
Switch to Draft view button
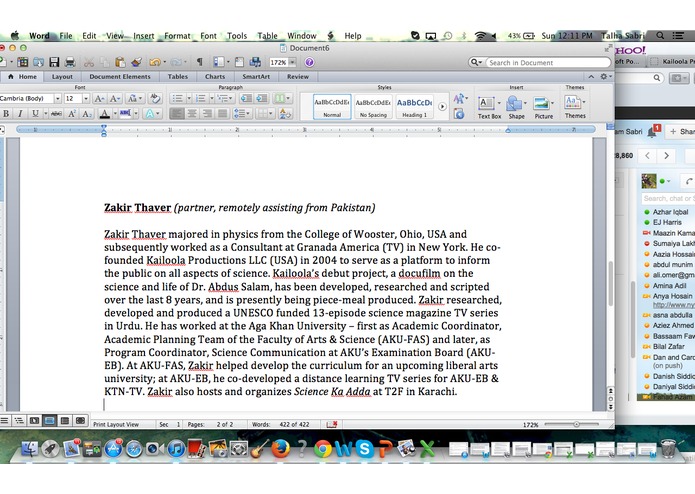pos(4,420)
